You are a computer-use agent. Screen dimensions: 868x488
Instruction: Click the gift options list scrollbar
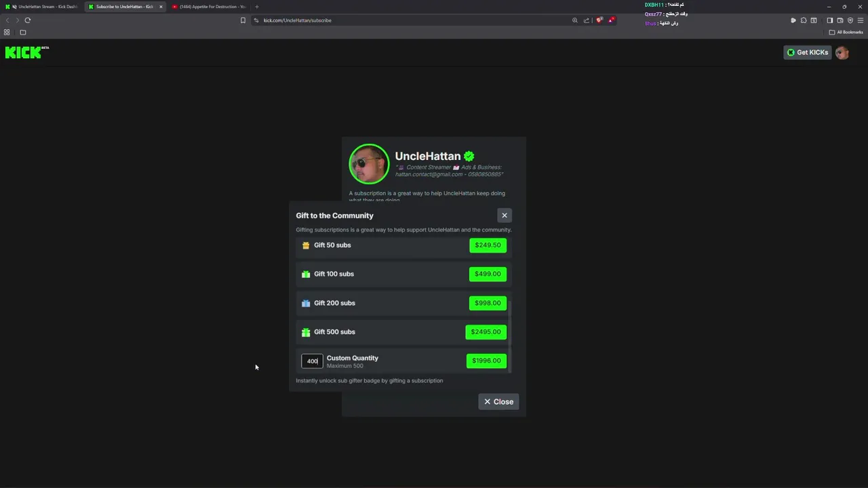click(510, 335)
